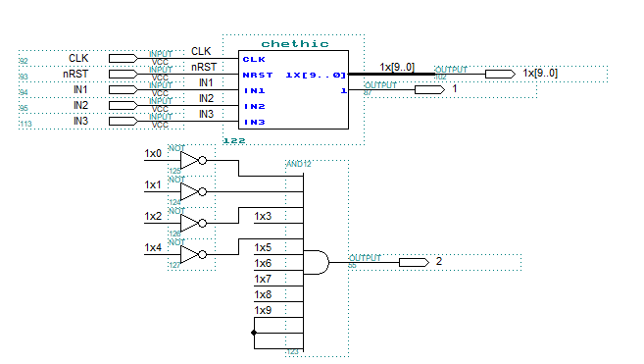Select the NOT gate fed by 1x0

193,160
